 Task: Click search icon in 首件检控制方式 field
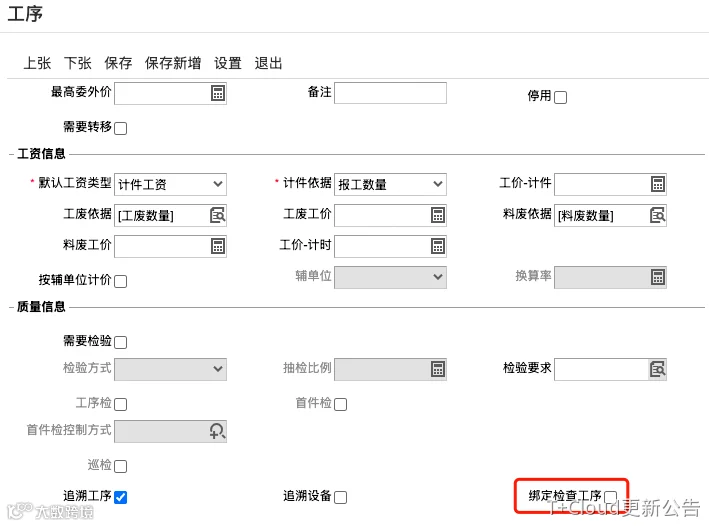click(x=217, y=431)
